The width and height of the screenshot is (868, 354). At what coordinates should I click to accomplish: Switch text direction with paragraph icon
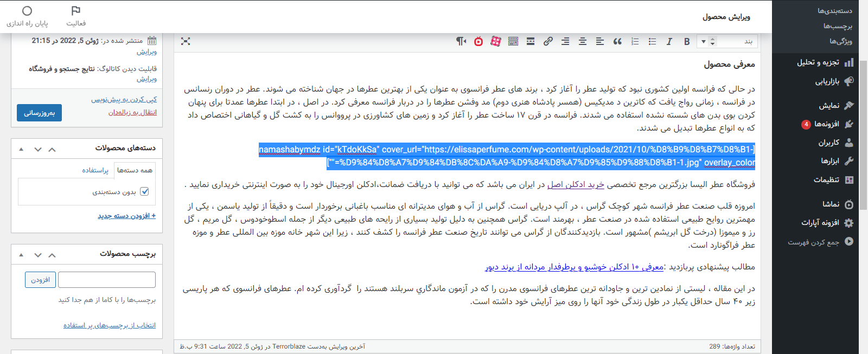pyautogui.click(x=461, y=42)
